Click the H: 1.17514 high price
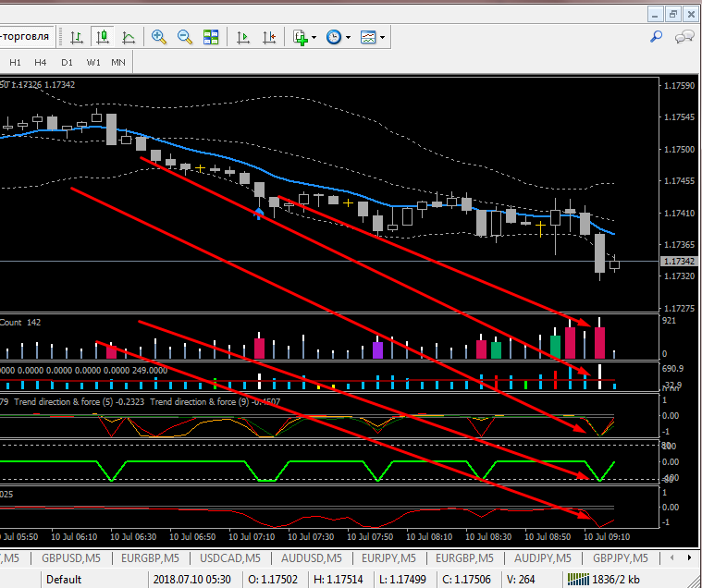This screenshot has width=702, height=588. click(339, 580)
